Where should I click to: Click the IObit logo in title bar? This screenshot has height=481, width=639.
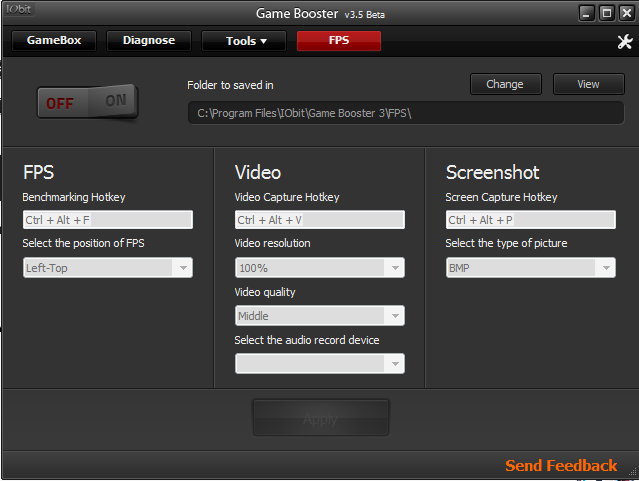[x=19, y=9]
